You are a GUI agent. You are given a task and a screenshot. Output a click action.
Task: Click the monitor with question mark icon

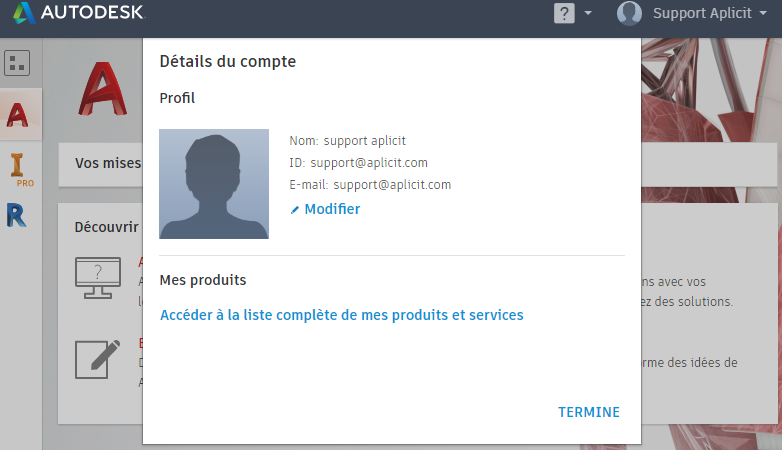tap(98, 279)
